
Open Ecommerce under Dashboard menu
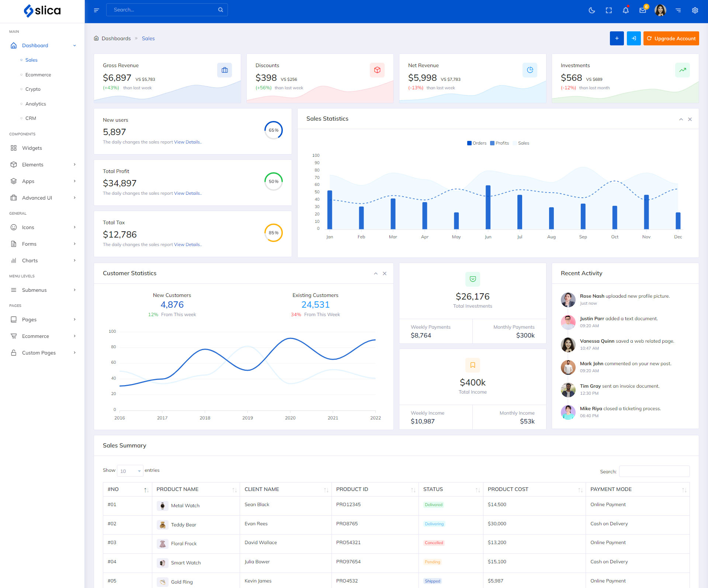point(38,75)
